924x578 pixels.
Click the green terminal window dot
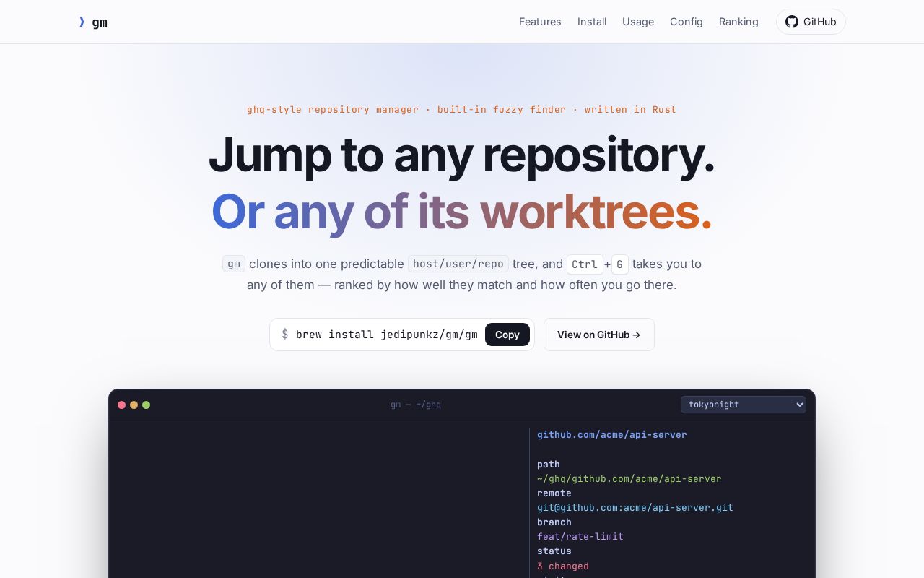(x=147, y=405)
